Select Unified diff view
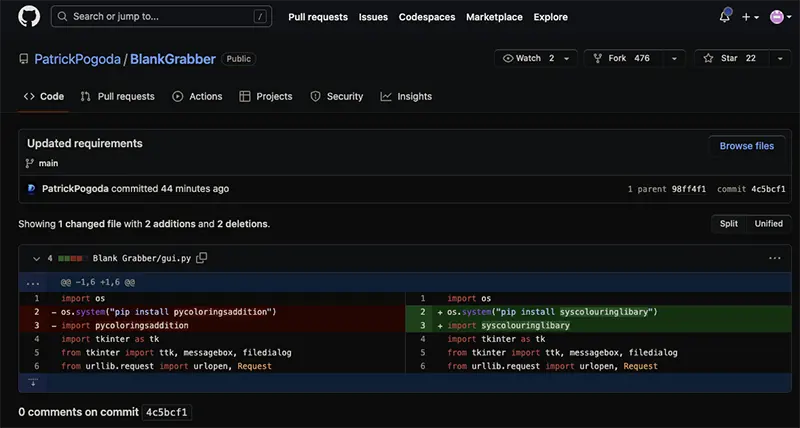This screenshot has width=800, height=428. tap(768, 223)
